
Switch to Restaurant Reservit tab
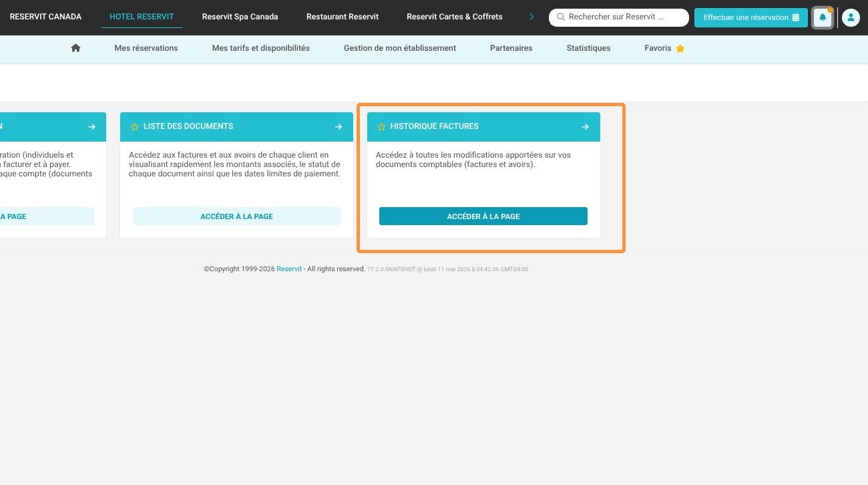[343, 17]
